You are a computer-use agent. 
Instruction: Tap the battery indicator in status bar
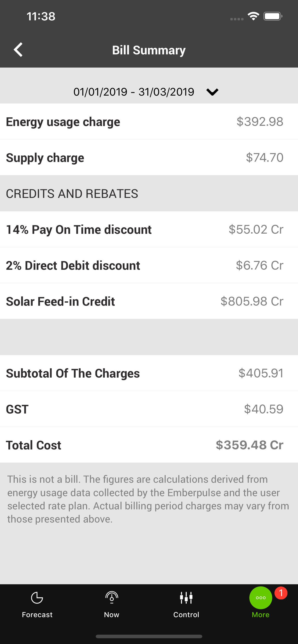273,16
